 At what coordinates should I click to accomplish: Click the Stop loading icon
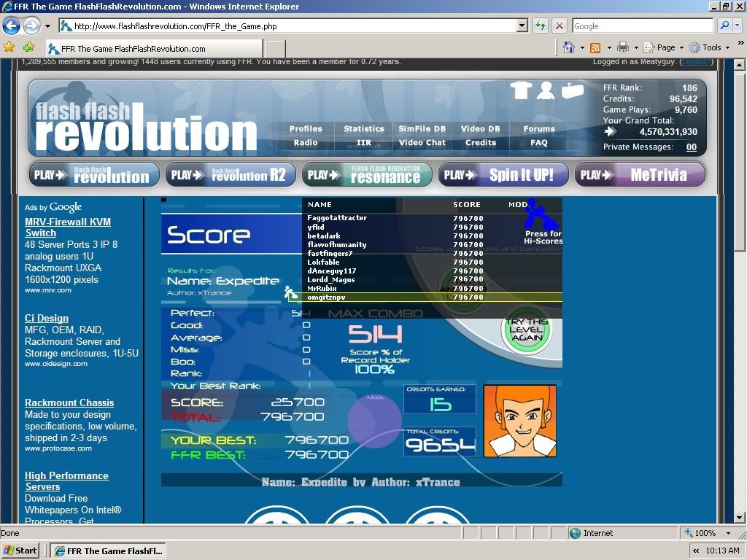(560, 26)
